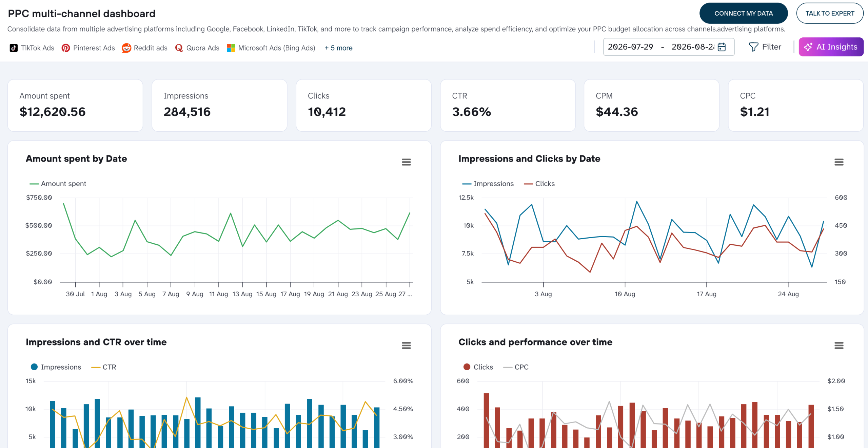Image resolution: width=868 pixels, height=448 pixels.
Task: Click 'Clicks and performance over time' title
Action: 535,342
